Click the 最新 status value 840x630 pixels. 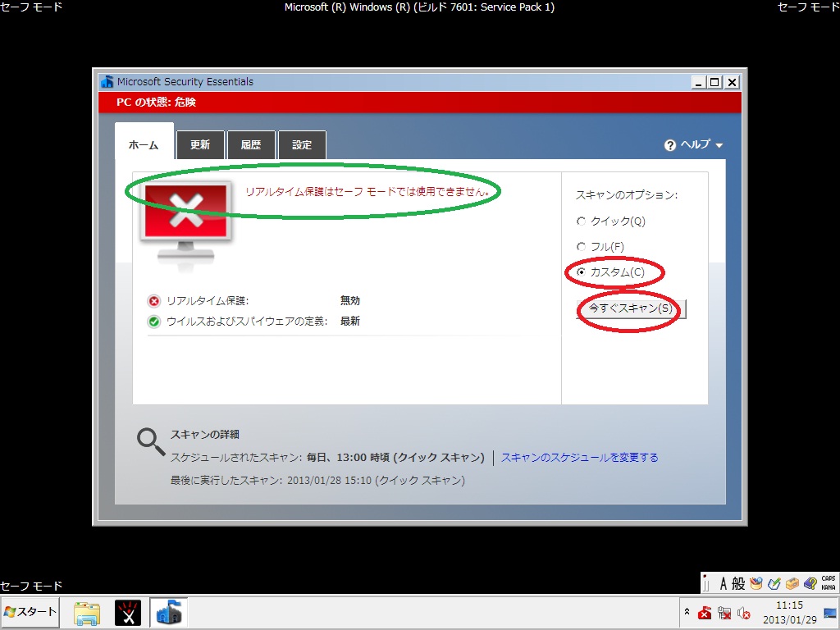(x=349, y=321)
